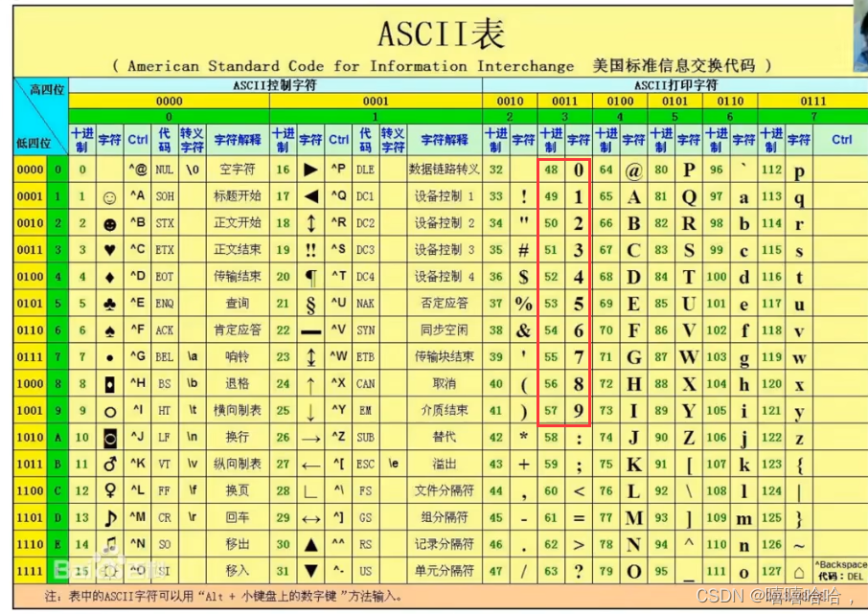Select the "代码: DEL" cell
This screenshot has width=868, height=614.
click(840, 577)
